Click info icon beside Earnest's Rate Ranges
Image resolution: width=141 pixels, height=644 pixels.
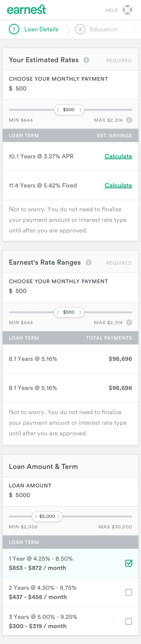click(89, 262)
